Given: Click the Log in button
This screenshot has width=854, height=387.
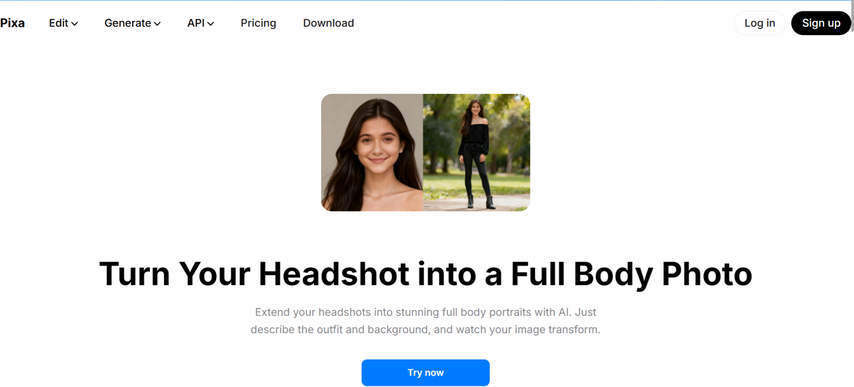Looking at the screenshot, I should 759,23.
